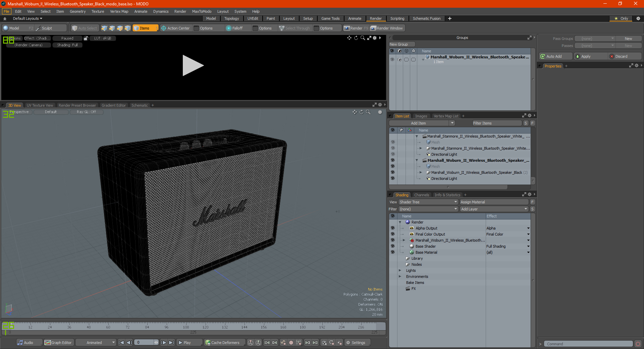Toggle lock icon in render preview
This screenshot has width=644, height=349.
(x=86, y=38)
